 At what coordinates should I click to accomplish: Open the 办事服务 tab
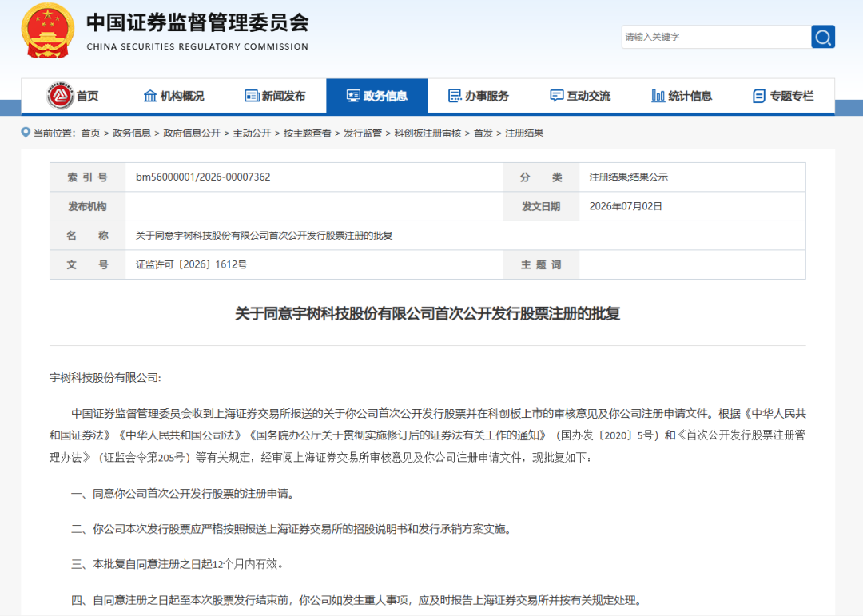click(479, 97)
